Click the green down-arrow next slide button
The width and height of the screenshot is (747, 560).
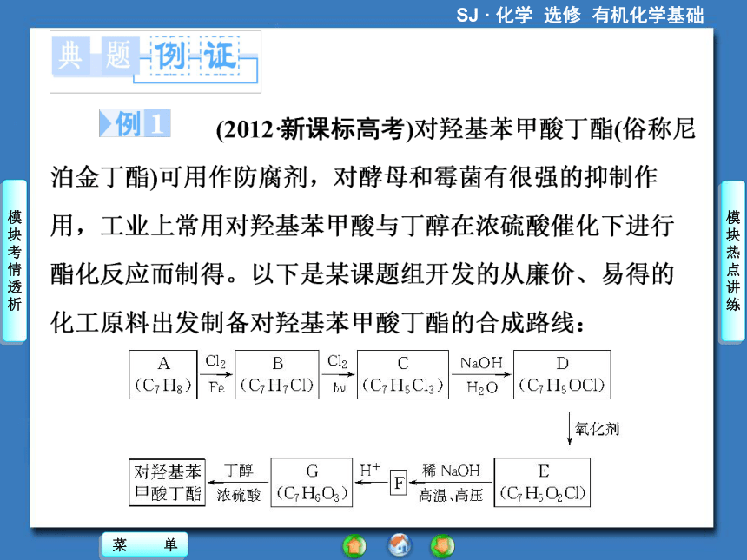pos(443,546)
